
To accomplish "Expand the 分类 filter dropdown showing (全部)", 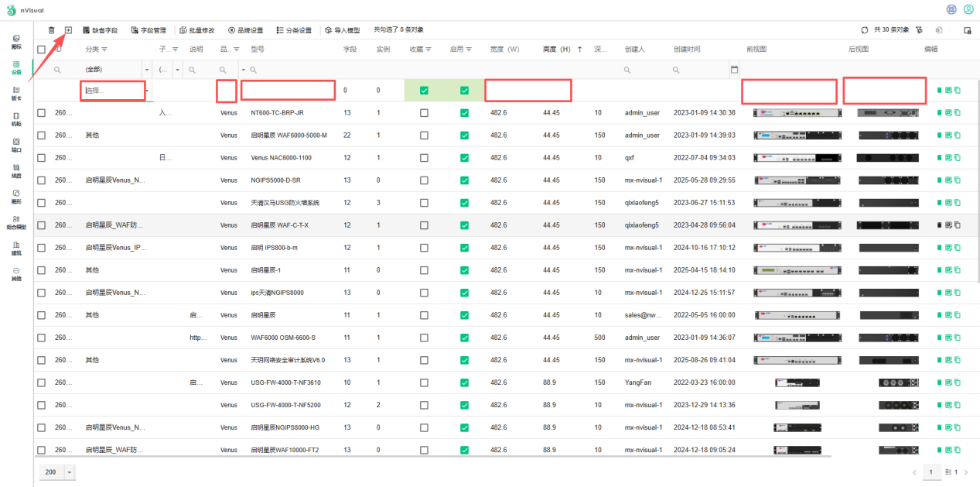I will (x=147, y=70).
